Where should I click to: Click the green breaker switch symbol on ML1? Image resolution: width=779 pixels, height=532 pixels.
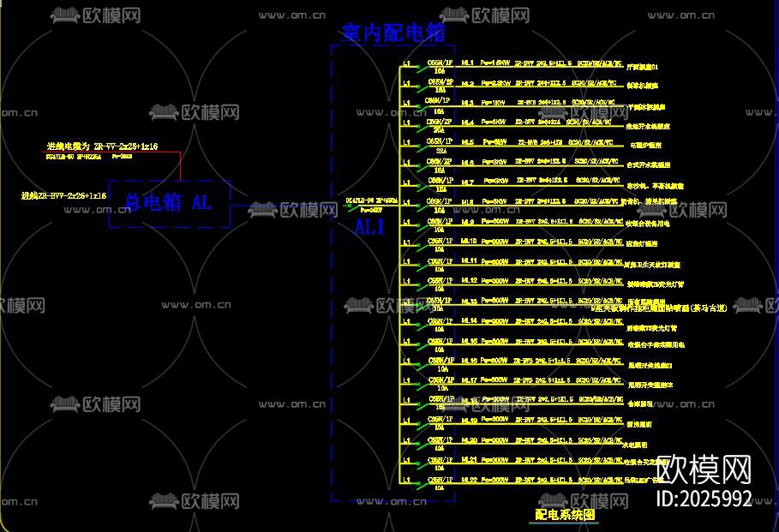(421, 69)
